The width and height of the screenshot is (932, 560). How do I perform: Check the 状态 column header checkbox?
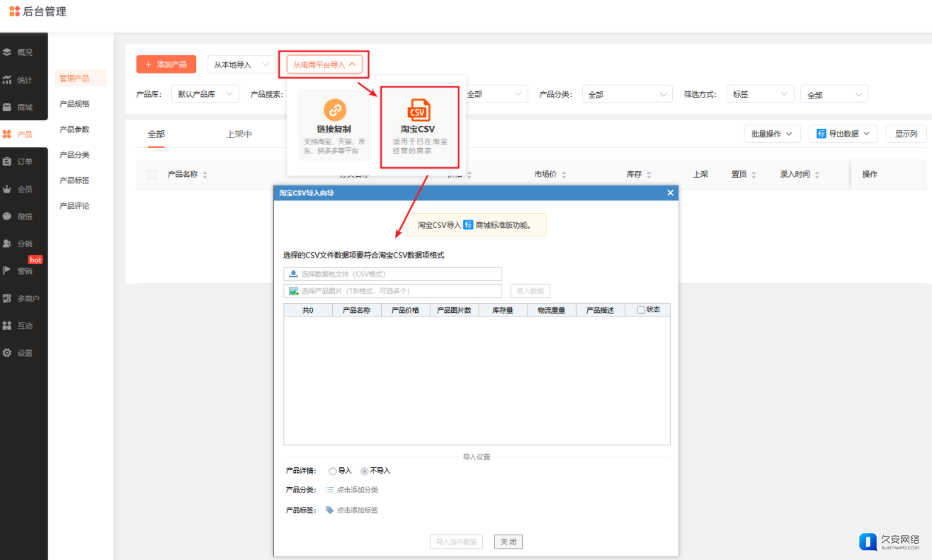coord(640,310)
